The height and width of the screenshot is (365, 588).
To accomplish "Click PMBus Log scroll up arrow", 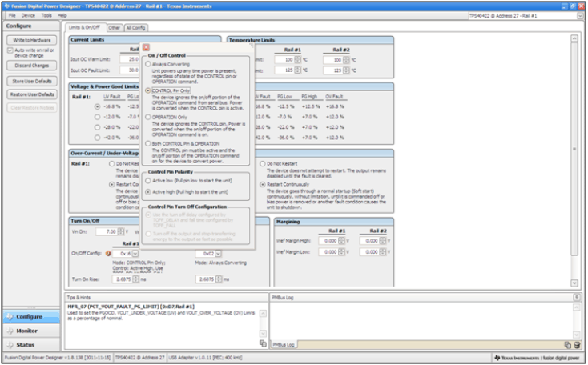I will [577, 307].
